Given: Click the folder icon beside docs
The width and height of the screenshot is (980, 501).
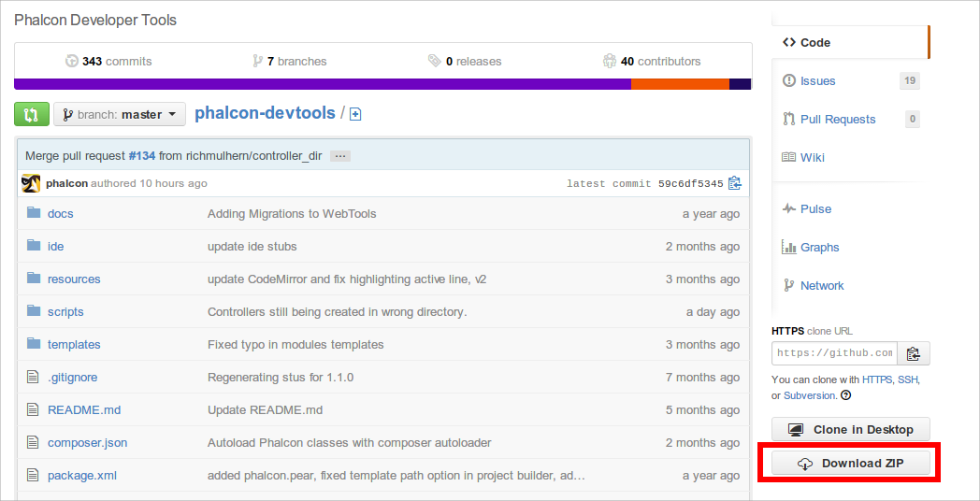Looking at the screenshot, I should click(34, 213).
